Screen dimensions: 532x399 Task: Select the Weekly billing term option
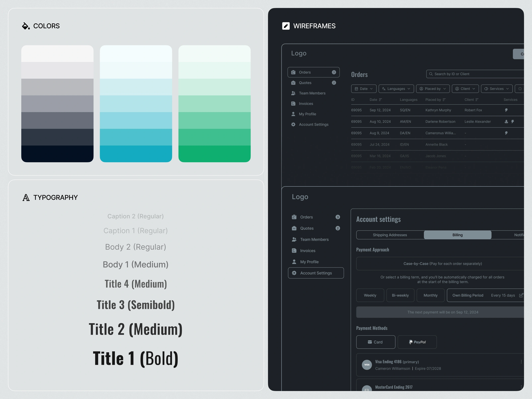(x=370, y=295)
